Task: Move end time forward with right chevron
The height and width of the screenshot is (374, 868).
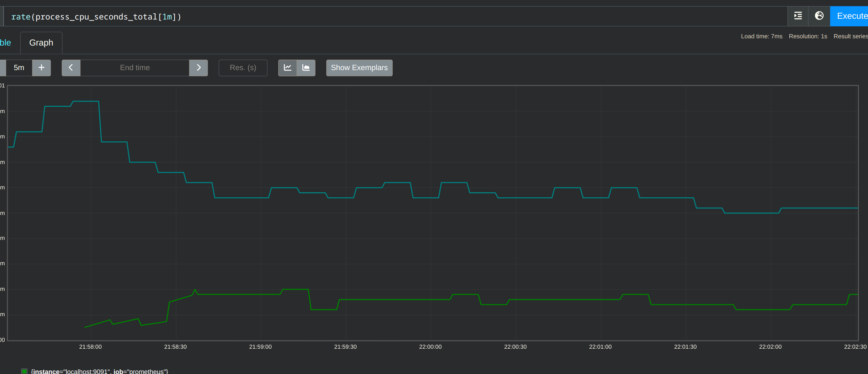Action: click(199, 68)
